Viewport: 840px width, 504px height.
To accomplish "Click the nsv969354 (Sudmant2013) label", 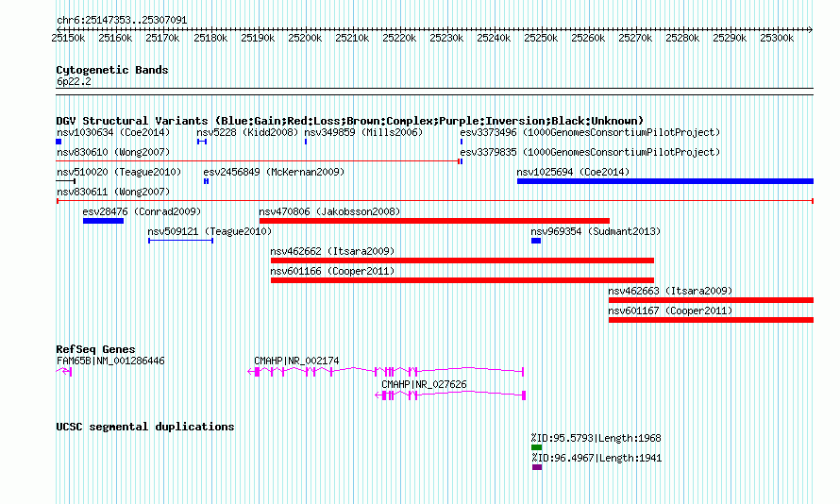I will point(596,231).
